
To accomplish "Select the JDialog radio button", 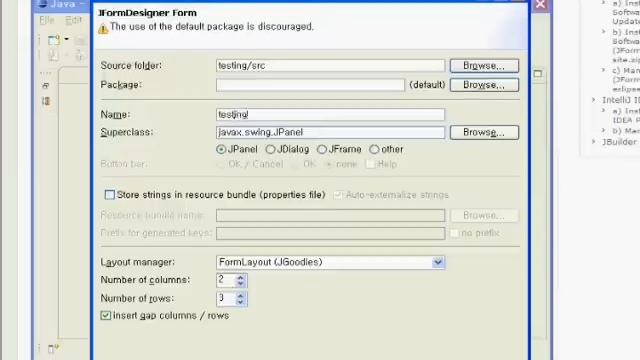I will 270,149.
